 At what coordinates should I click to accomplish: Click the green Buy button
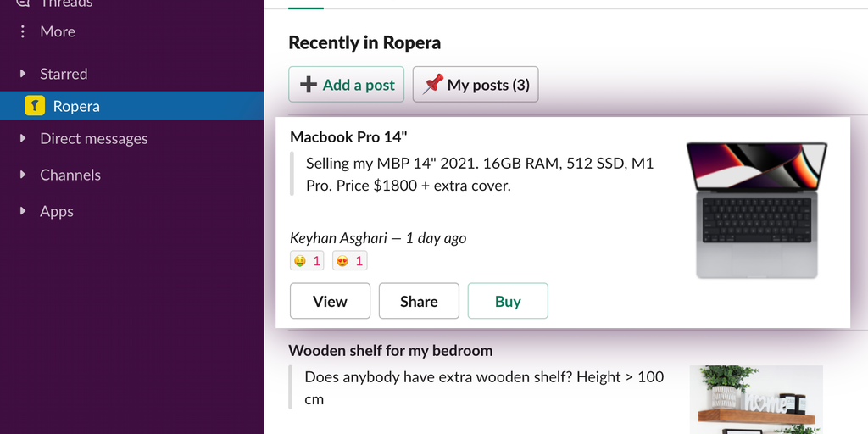[508, 301]
